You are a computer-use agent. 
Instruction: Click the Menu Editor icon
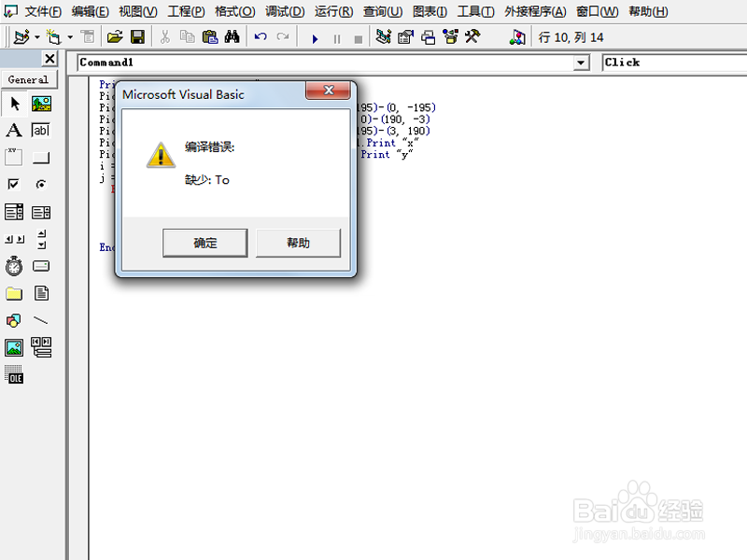pos(88,36)
